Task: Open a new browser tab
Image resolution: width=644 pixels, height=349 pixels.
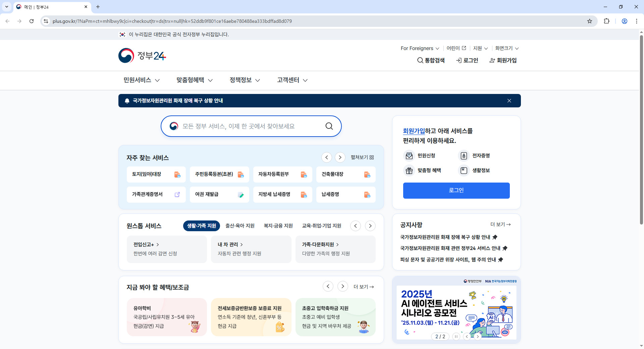Action: pos(98,7)
